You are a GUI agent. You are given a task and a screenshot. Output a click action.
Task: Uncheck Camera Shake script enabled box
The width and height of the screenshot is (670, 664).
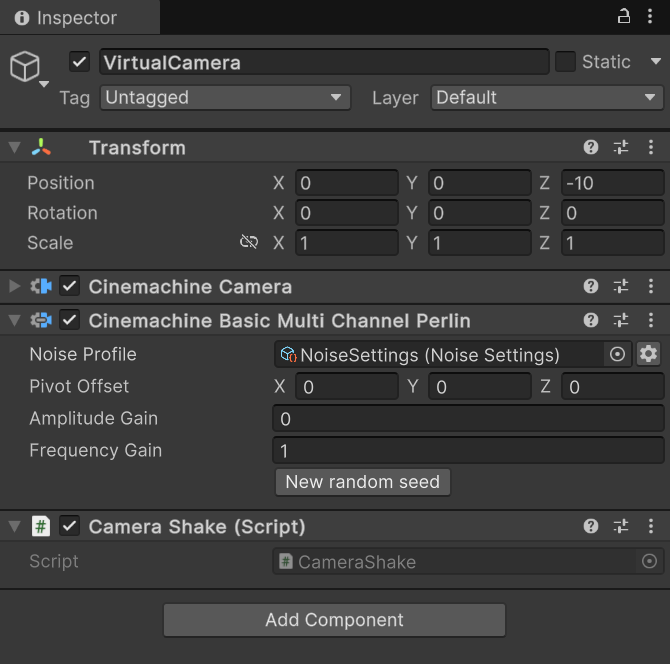pyautogui.click(x=70, y=526)
